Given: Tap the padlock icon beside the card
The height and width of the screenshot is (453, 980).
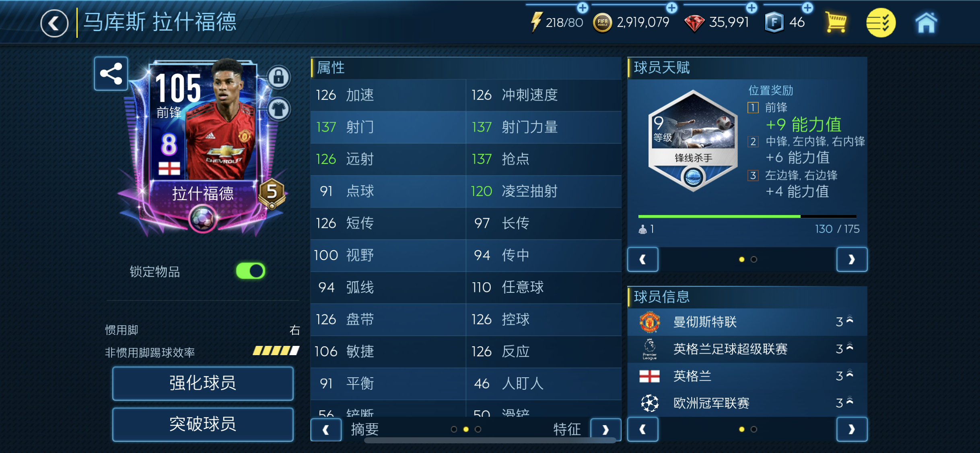Looking at the screenshot, I should [x=279, y=77].
